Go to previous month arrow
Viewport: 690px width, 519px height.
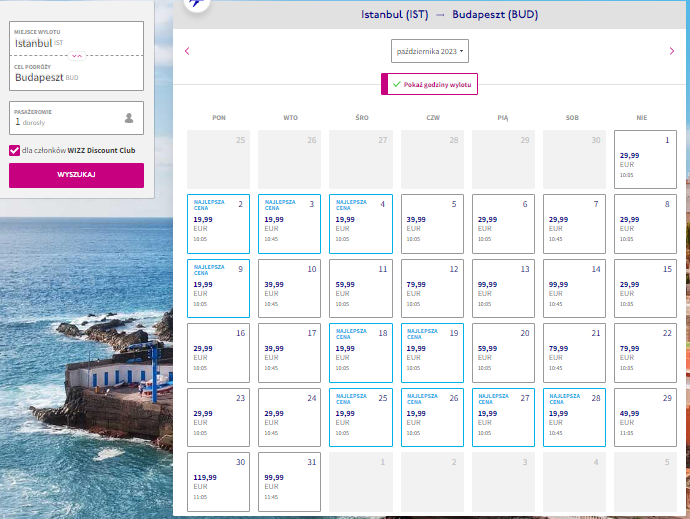(x=187, y=51)
